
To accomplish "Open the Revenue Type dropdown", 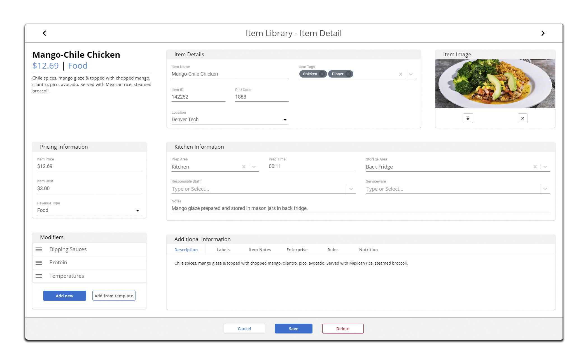I will pyautogui.click(x=137, y=211).
